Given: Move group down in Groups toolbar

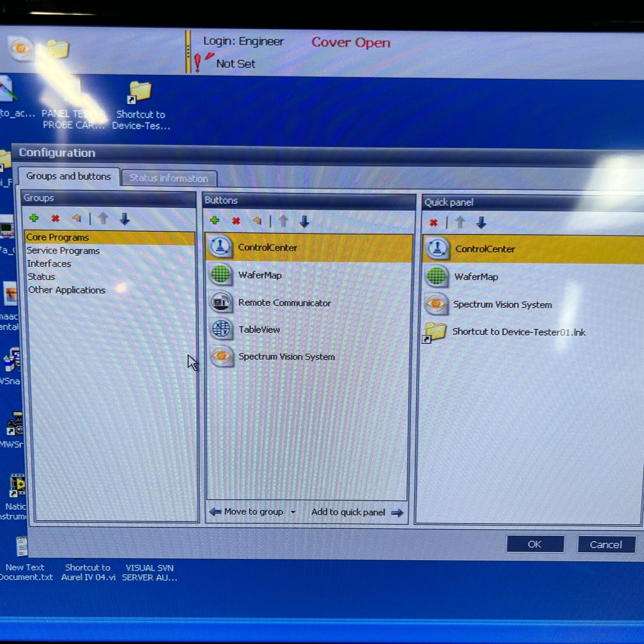Looking at the screenshot, I should (124, 219).
